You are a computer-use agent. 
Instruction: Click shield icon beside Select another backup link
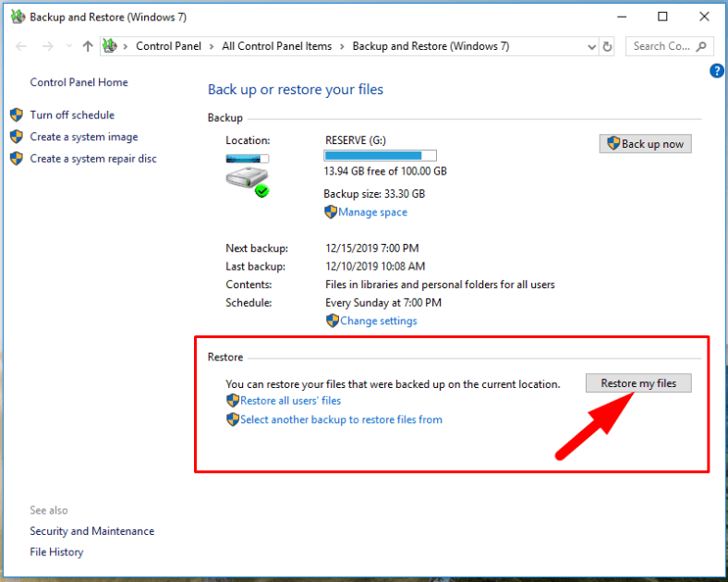pyautogui.click(x=233, y=419)
